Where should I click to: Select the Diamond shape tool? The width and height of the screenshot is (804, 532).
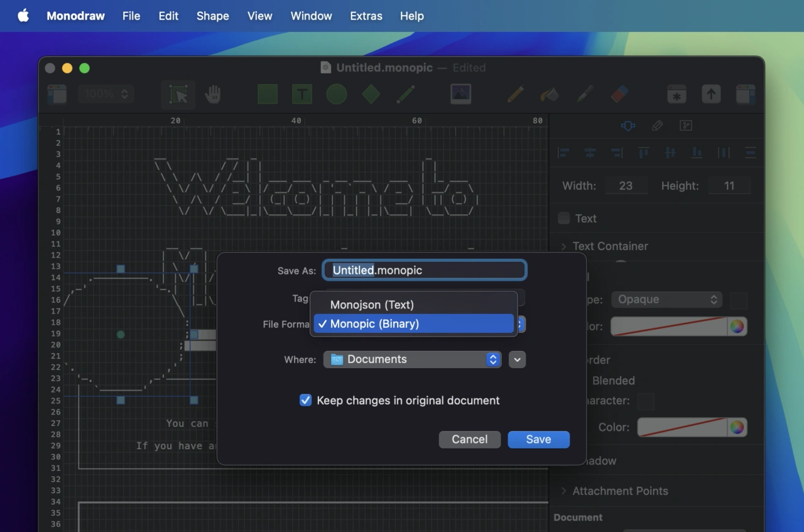(x=371, y=94)
